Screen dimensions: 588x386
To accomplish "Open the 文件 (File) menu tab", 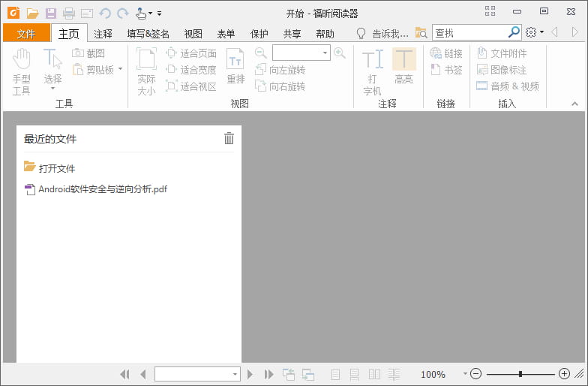I will (26, 33).
